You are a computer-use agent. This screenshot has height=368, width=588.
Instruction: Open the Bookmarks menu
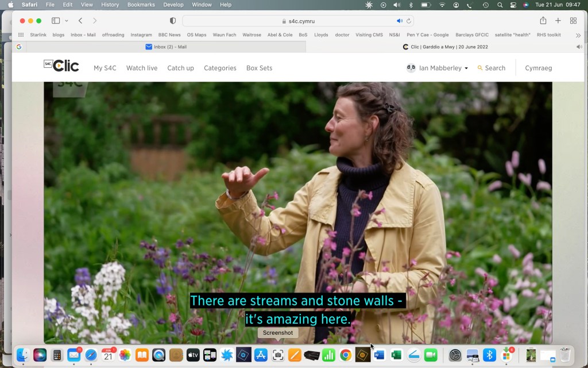[x=141, y=5]
